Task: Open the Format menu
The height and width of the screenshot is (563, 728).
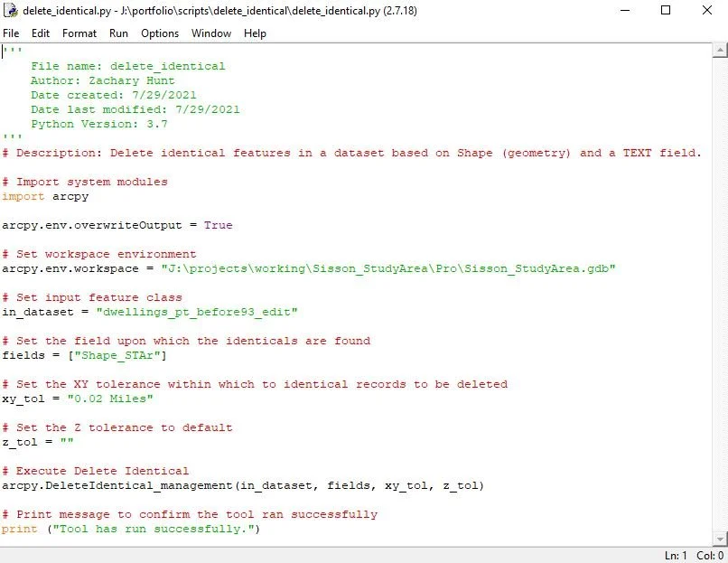Action: 79,33
